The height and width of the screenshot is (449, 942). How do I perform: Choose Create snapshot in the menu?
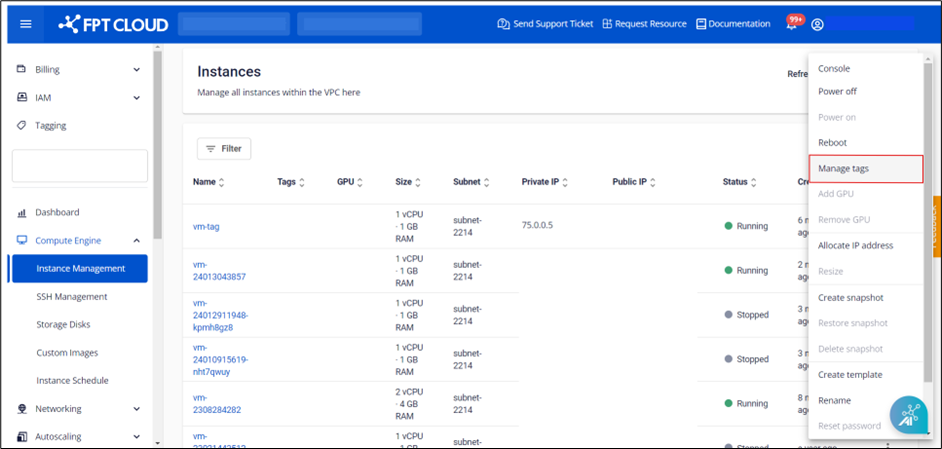[850, 298]
